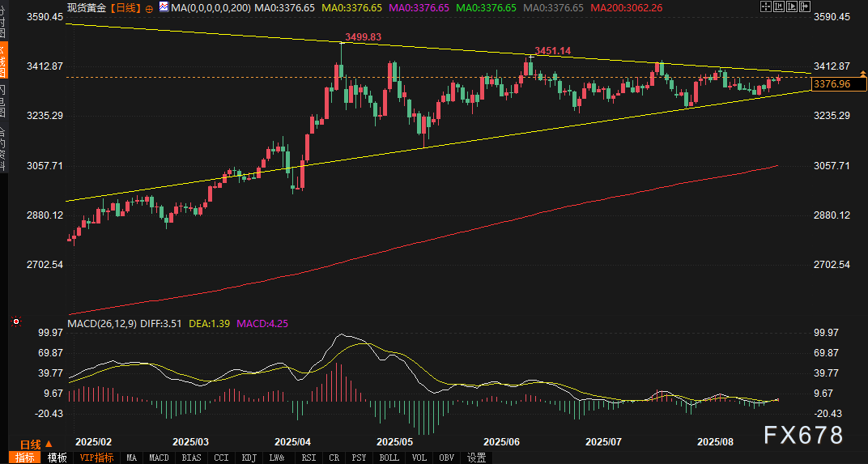Click the orange circled plus icon beside 日线
The image size is (868, 464).
pos(149,8)
